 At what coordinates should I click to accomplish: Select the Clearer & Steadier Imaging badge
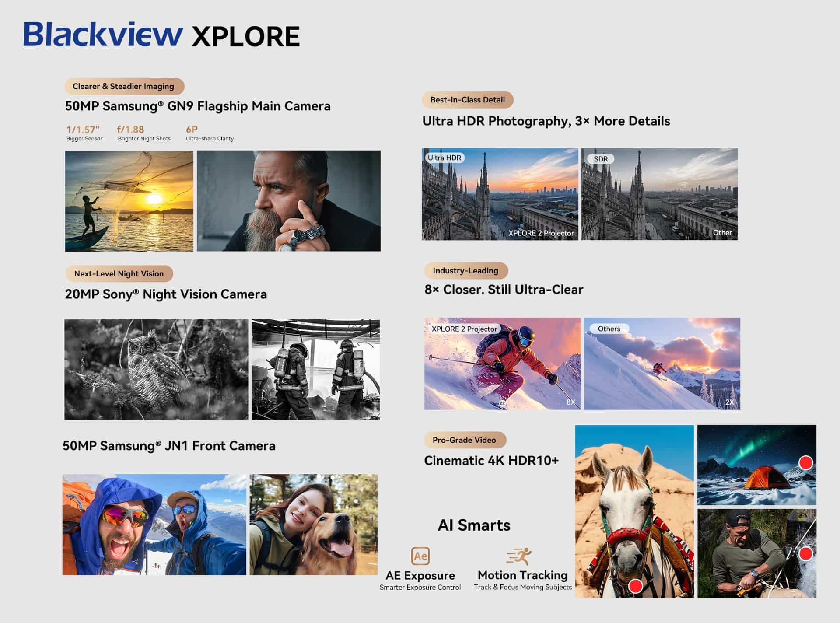(x=124, y=86)
